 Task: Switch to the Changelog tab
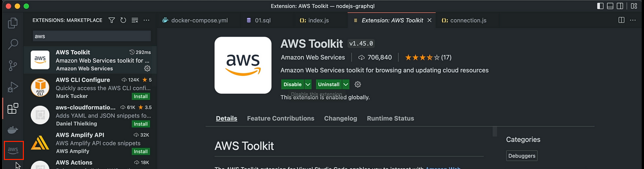coord(340,118)
